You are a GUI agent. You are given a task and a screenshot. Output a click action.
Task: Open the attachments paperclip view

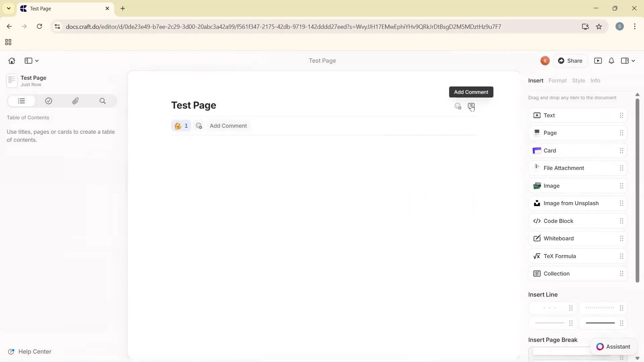point(75,101)
